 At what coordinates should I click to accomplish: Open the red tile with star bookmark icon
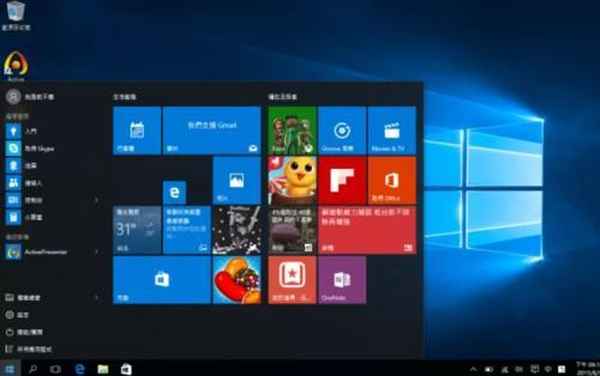point(292,280)
